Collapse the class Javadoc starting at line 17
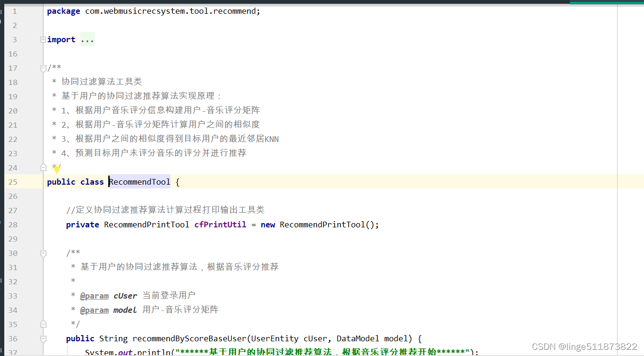644x356 pixels. (43, 68)
